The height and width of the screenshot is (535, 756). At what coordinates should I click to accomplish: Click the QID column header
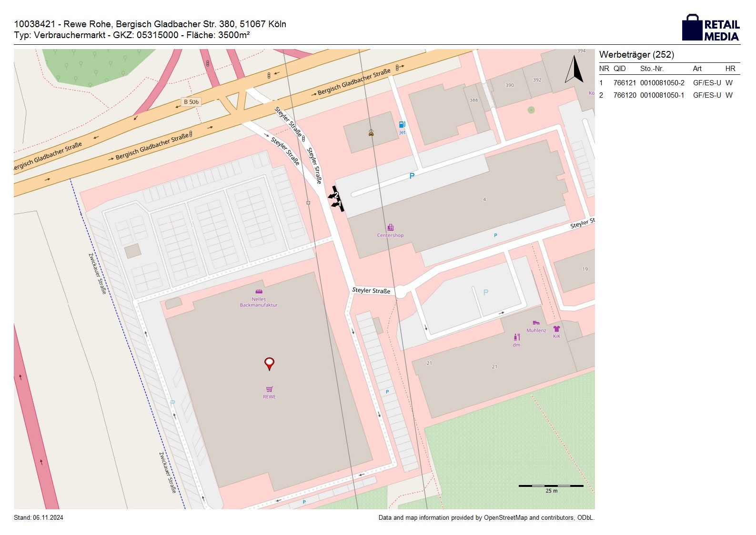[x=619, y=69]
